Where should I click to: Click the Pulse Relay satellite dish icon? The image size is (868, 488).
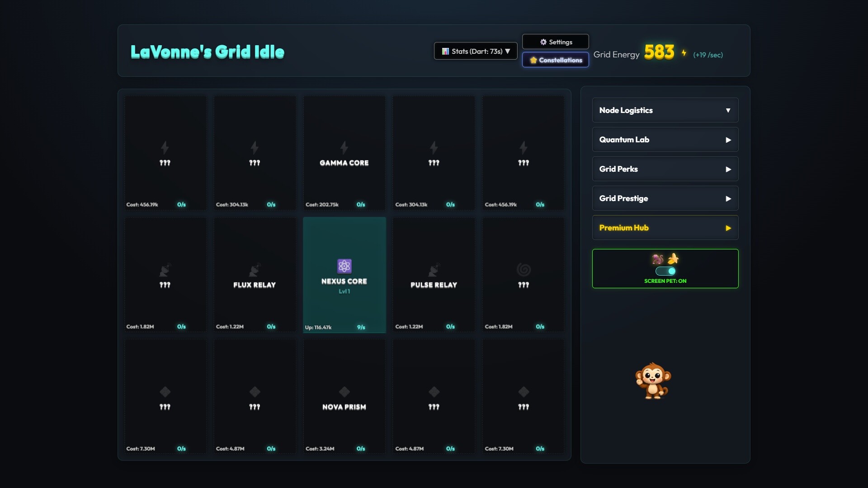pos(434,270)
